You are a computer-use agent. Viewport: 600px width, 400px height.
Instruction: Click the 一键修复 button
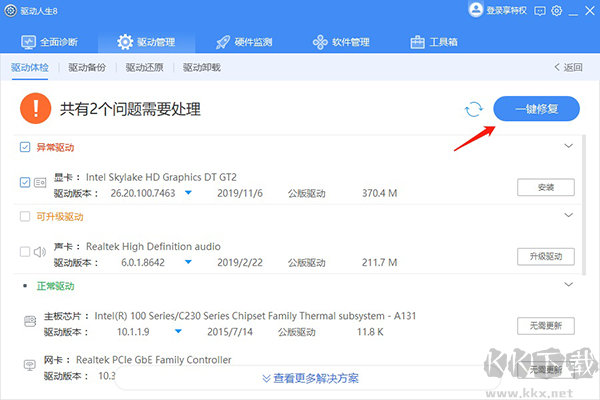click(x=536, y=109)
